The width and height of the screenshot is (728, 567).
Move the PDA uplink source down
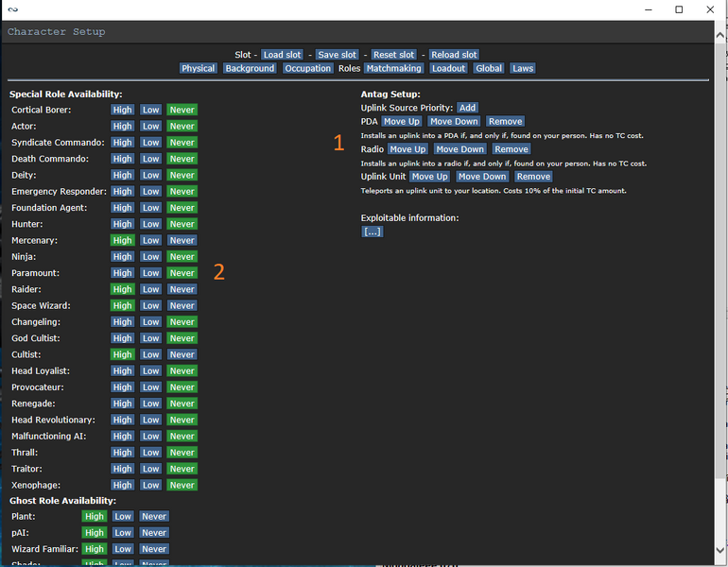454,121
